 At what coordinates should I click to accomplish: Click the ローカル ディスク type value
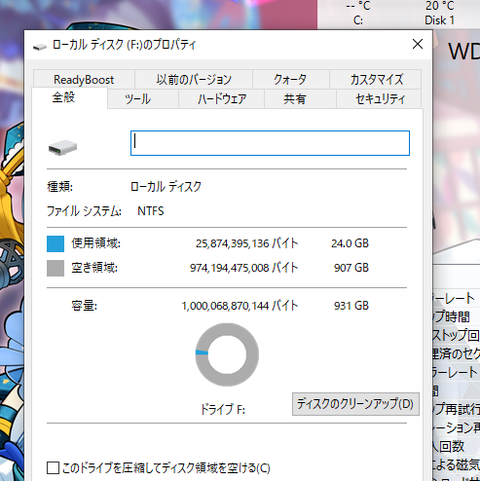point(166,186)
